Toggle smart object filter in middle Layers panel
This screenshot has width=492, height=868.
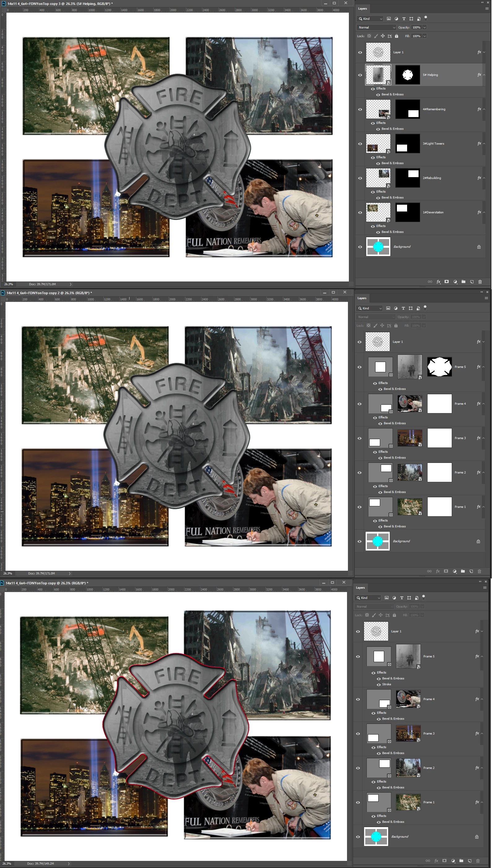(418, 308)
